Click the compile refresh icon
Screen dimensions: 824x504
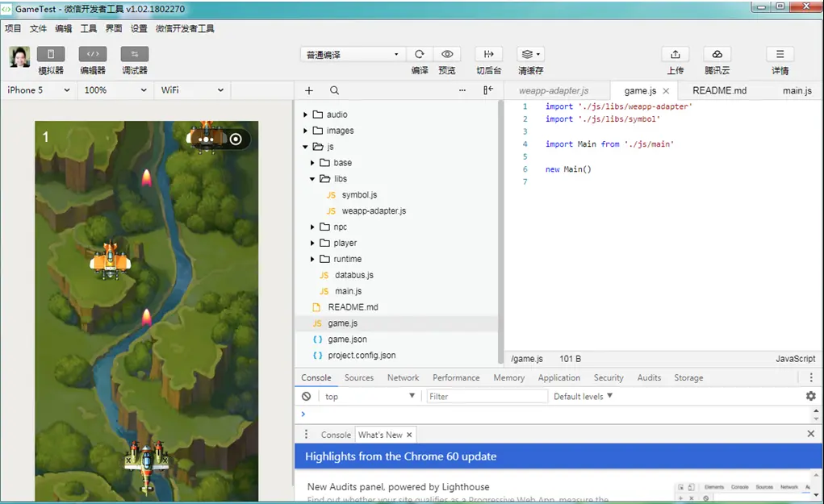(x=420, y=54)
